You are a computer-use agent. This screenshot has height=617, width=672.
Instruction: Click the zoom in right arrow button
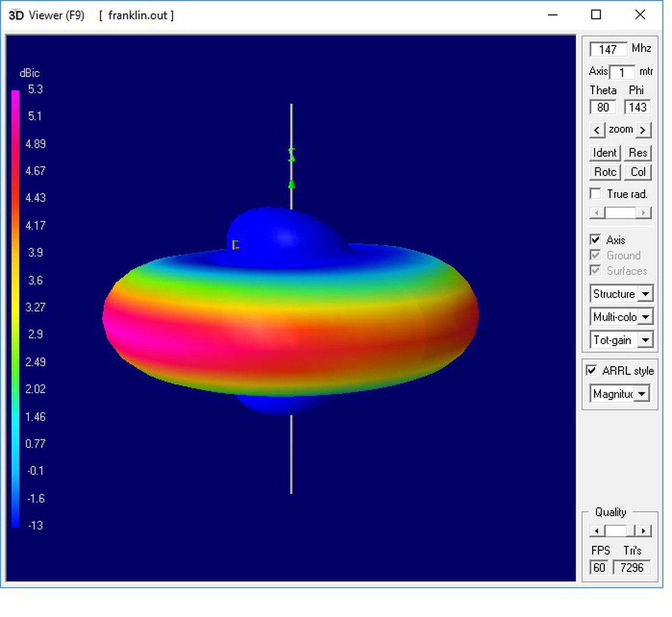[x=643, y=130]
